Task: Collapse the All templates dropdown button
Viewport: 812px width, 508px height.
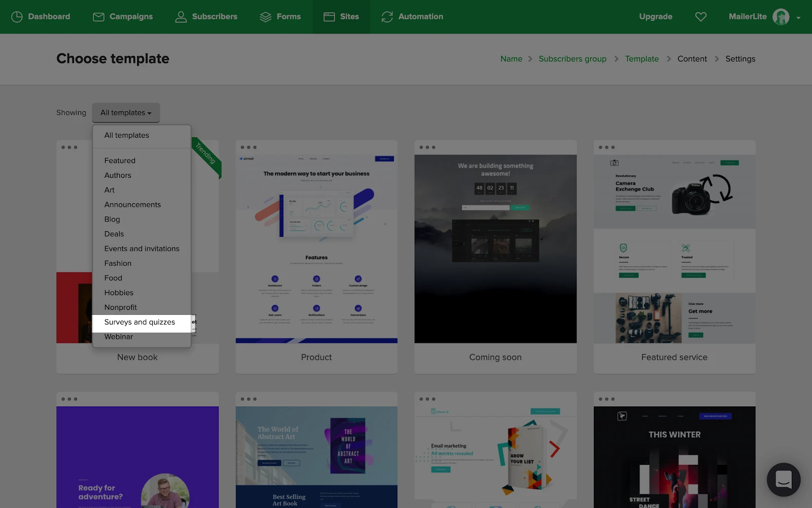Action: pyautogui.click(x=126, y=113)
